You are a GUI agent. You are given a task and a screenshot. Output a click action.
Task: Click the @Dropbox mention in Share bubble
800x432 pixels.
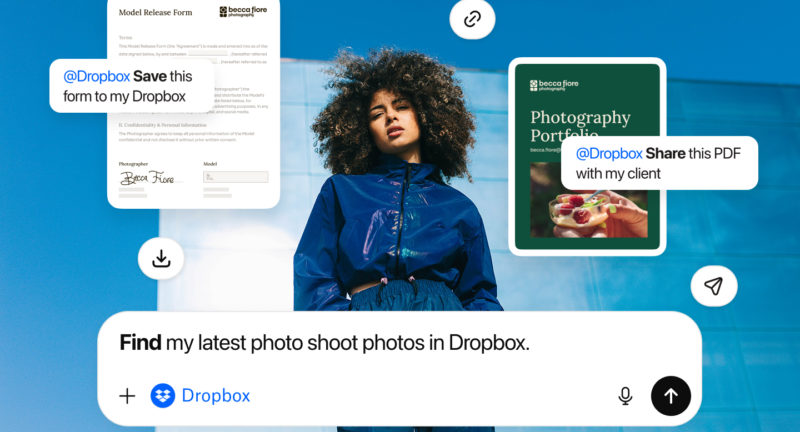pyautogui.click(x=608, y=153)
